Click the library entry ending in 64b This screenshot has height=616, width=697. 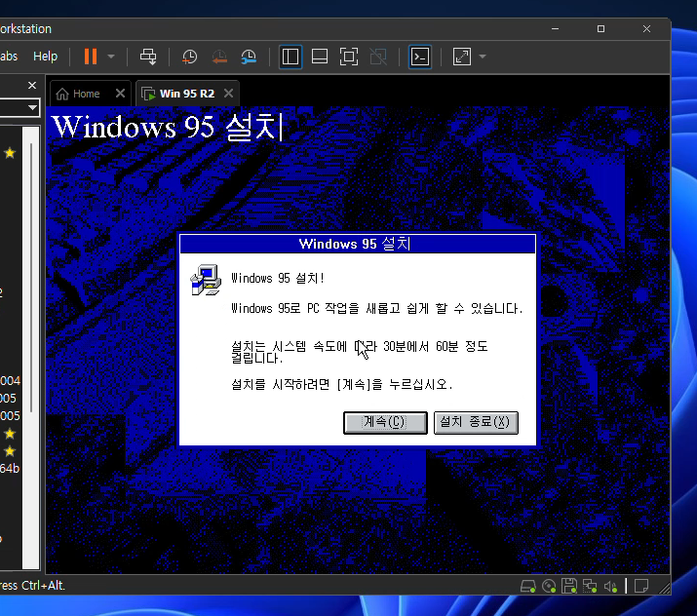click(10, 468)
